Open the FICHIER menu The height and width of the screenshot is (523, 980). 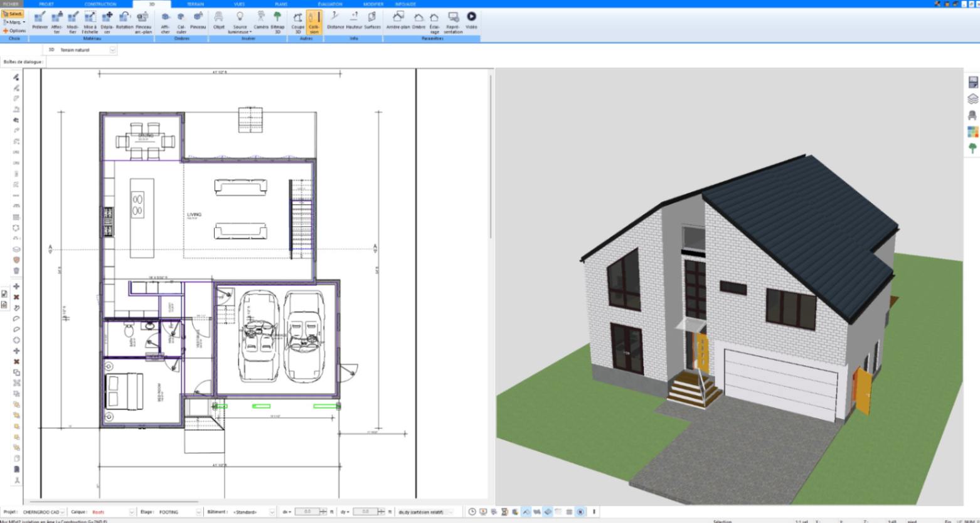pos(11,4)
